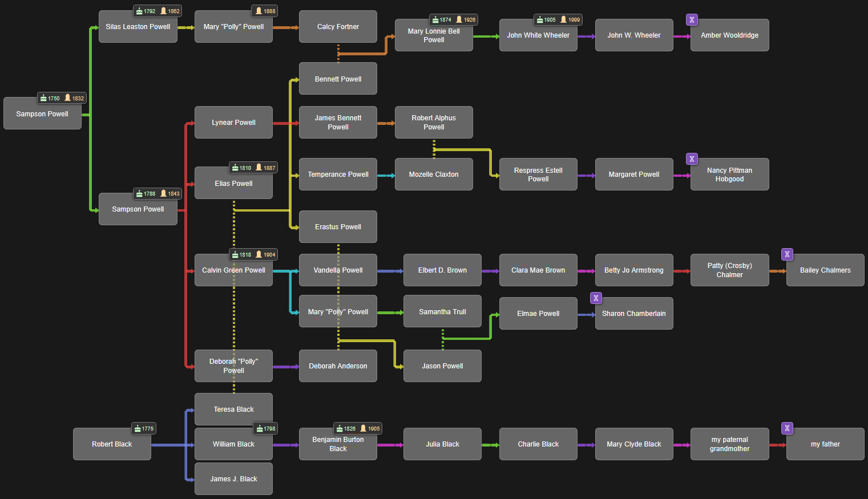Select the DNA icon on Sharon Chamberlain
The height and width of the screenshot is (499, 868).
tap(596, 298)
